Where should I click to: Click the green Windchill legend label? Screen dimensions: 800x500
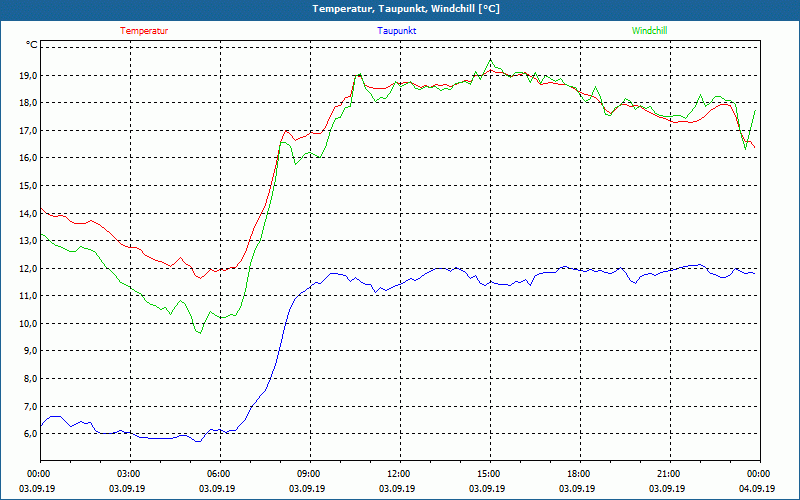tap(649, 31)
